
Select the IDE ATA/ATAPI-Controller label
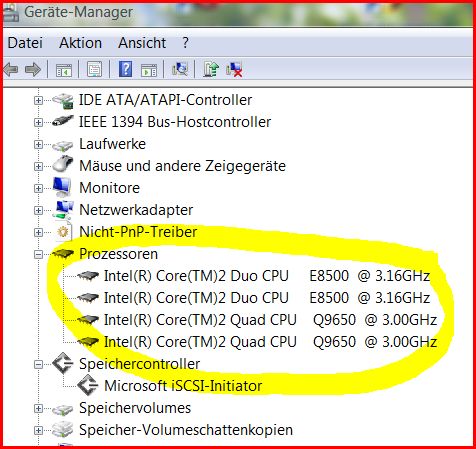click(x=165, y=100)
